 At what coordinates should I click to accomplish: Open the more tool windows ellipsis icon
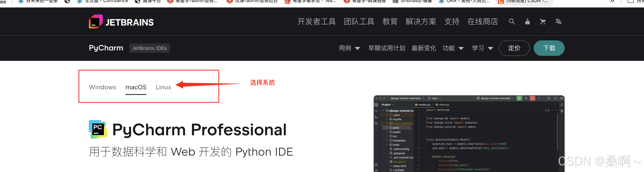376,129
